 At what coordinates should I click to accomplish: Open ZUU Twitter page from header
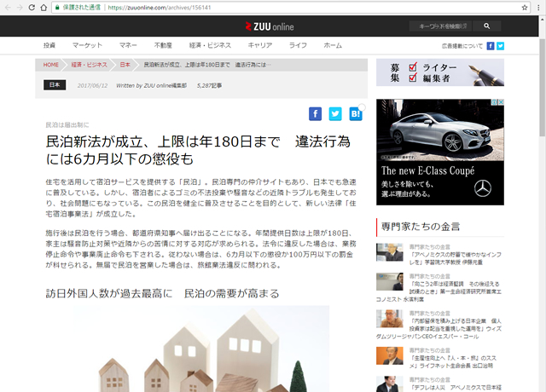click(x=500, y=45)
